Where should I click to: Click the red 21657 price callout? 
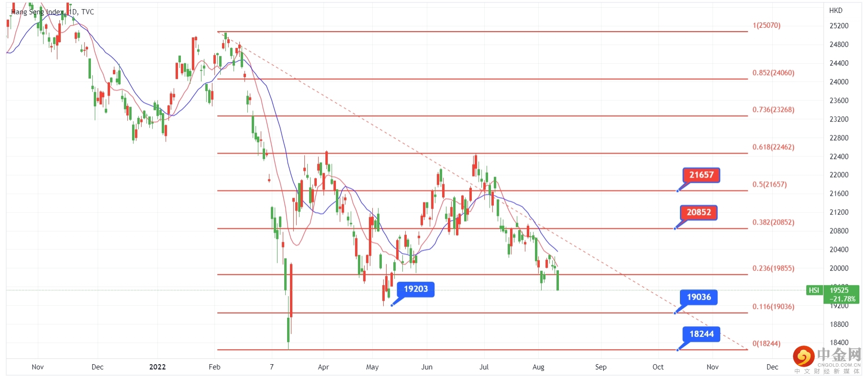tap(701, 175)
